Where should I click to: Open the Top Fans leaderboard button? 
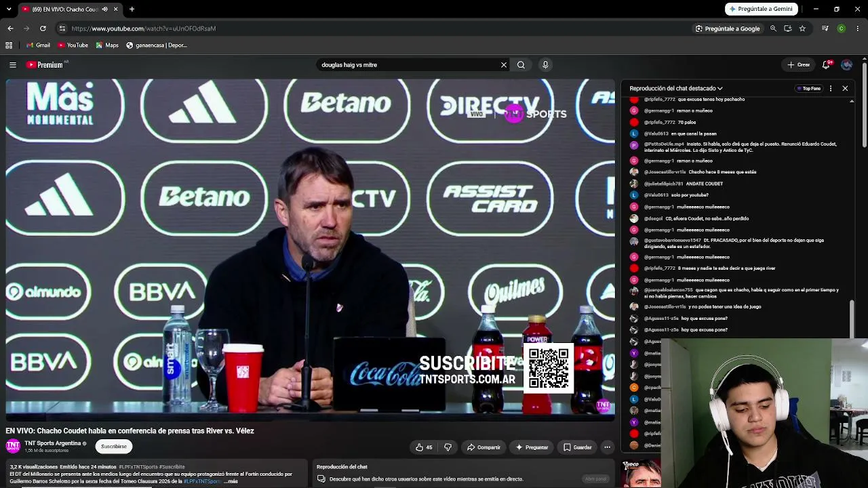tap(808, 88)
